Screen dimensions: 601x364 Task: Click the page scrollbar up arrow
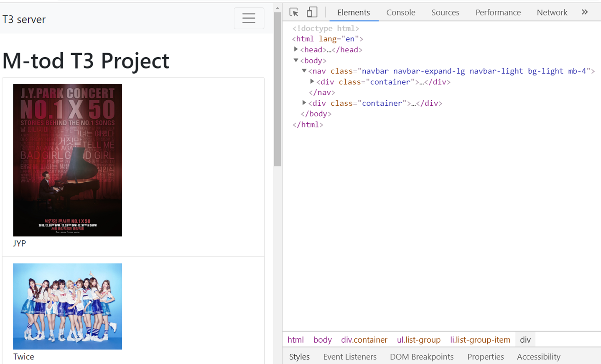point(278,8)
